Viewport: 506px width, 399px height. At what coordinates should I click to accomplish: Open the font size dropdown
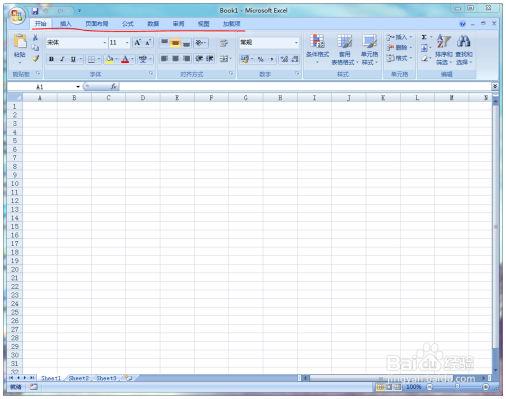(127, 43)
